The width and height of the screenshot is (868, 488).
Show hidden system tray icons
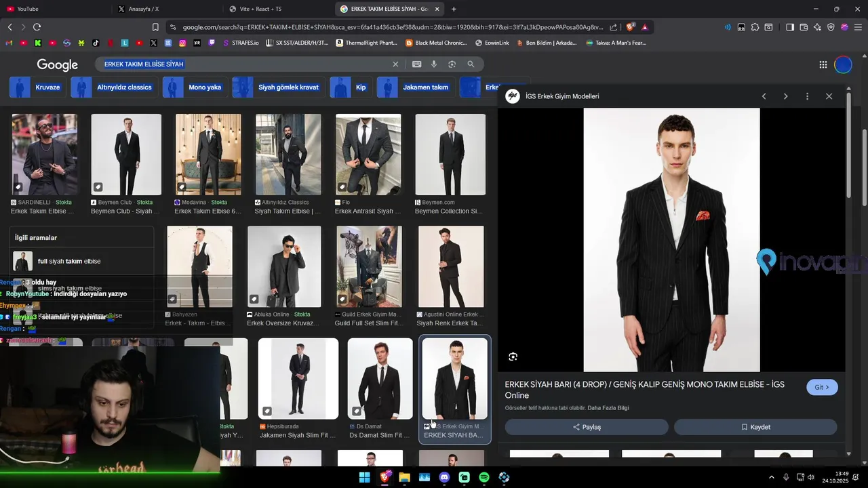tap(771, 477)
